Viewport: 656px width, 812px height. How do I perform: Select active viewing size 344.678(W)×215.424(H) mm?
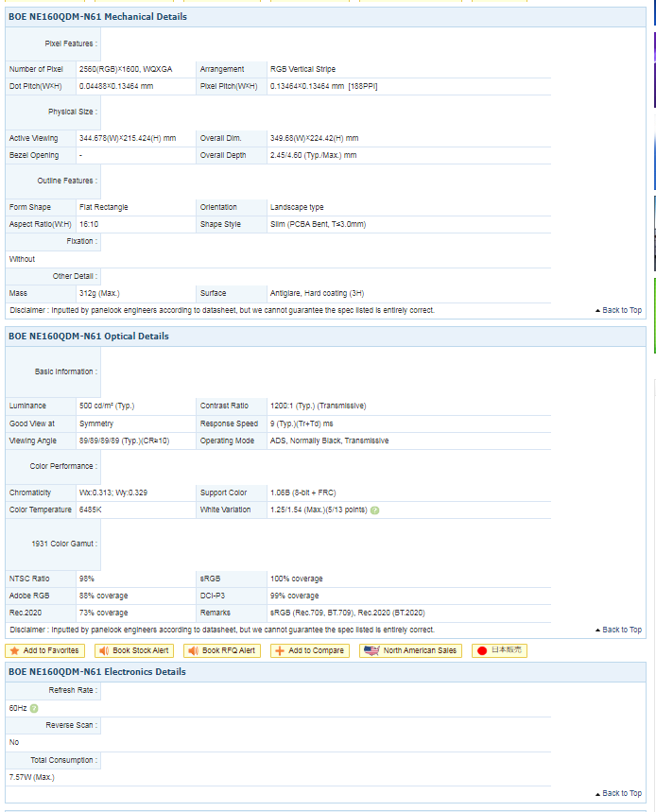(x=128, y=138)
